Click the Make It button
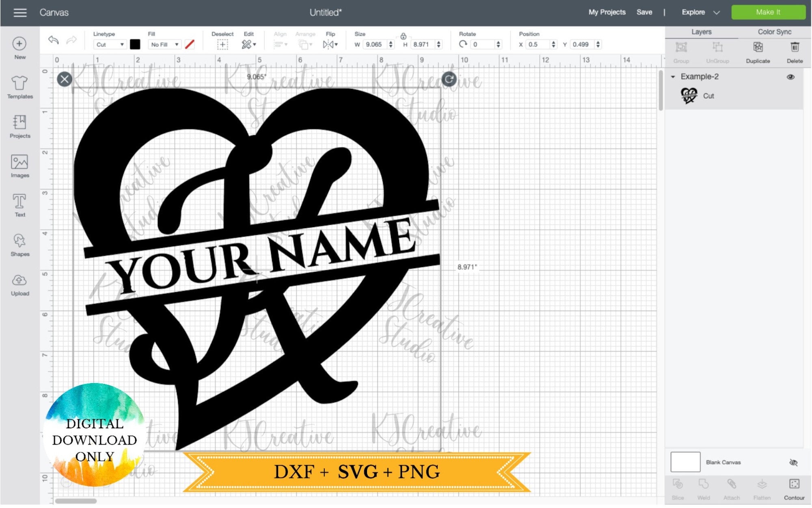Viewport: 812px width, 508px height. coord(769,12)
